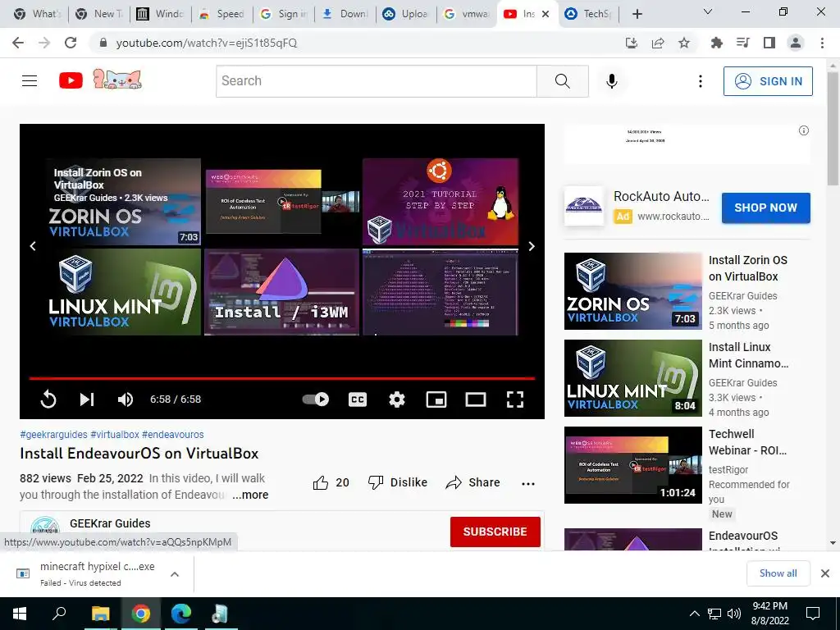Expand description with ...more
This screenshot has width=840, height=630.
250,495
